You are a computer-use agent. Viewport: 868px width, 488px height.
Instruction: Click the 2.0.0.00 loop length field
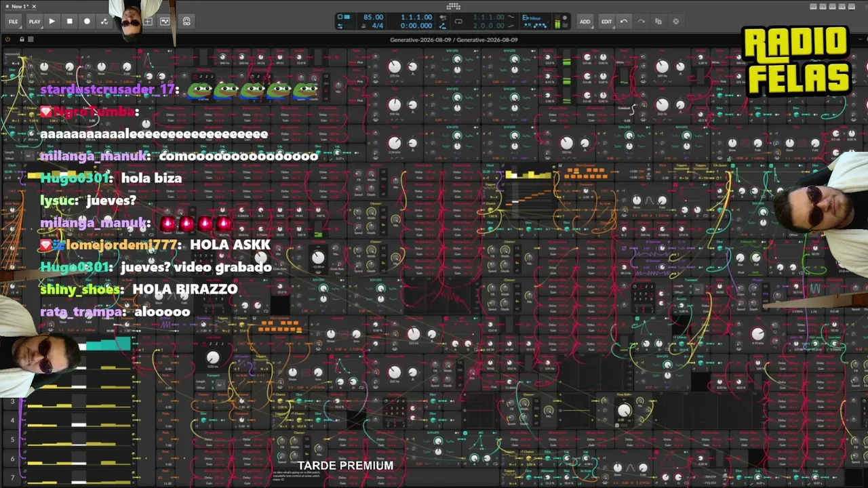[488, 26]
